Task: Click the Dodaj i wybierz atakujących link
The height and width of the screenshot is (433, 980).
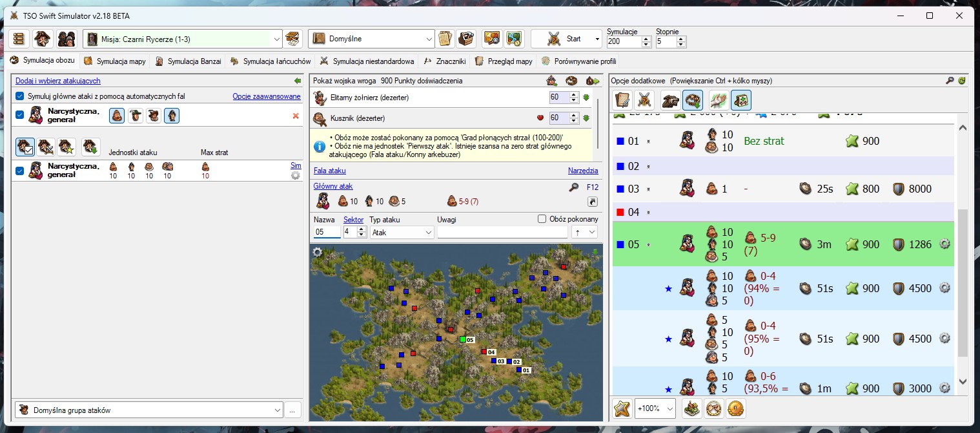Action: click(x=58, y=81)
